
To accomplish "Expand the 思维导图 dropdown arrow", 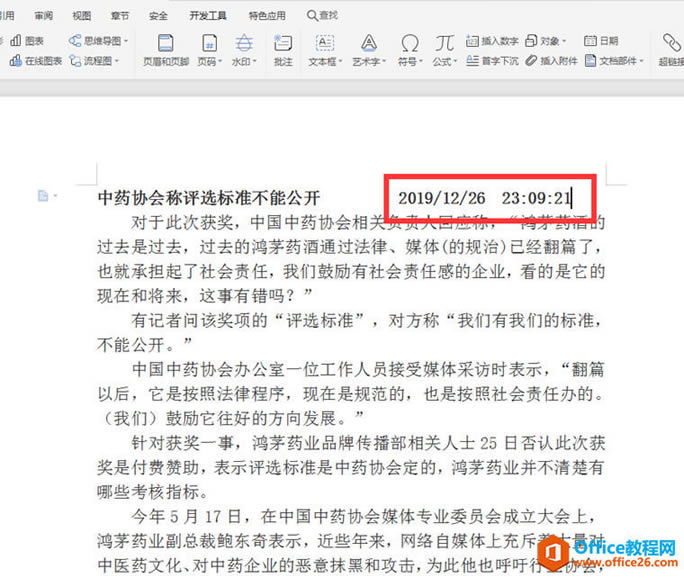I will click(126, 41).
